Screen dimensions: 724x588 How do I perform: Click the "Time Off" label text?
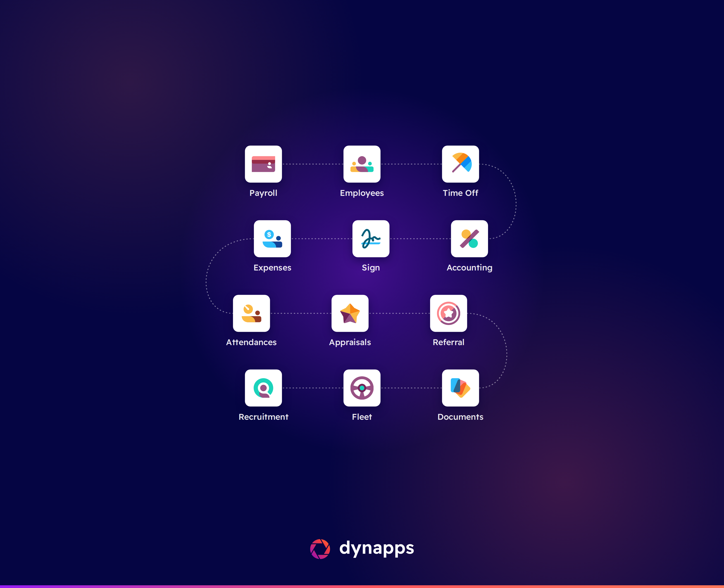click(460, 193)
